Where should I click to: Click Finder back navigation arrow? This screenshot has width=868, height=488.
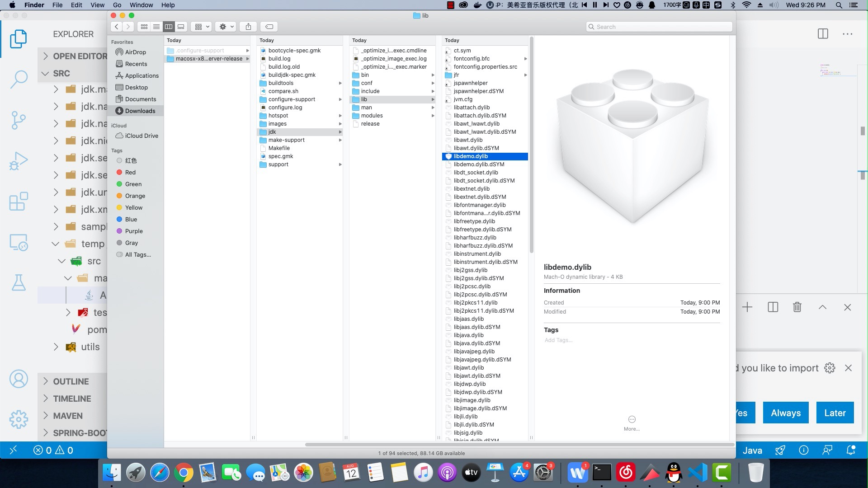[x=117, y=27]
